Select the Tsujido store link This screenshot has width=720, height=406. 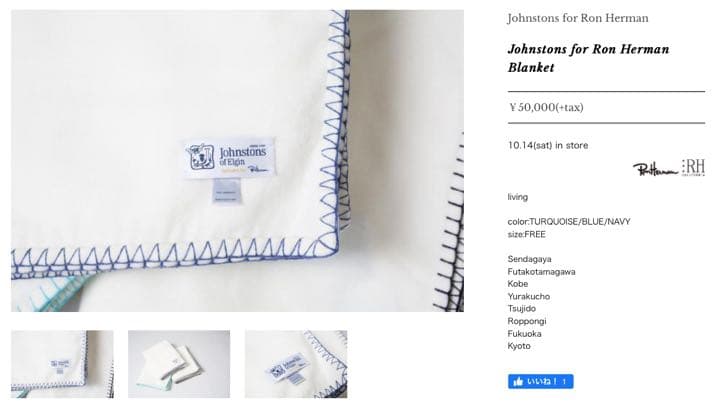[522, 309]
